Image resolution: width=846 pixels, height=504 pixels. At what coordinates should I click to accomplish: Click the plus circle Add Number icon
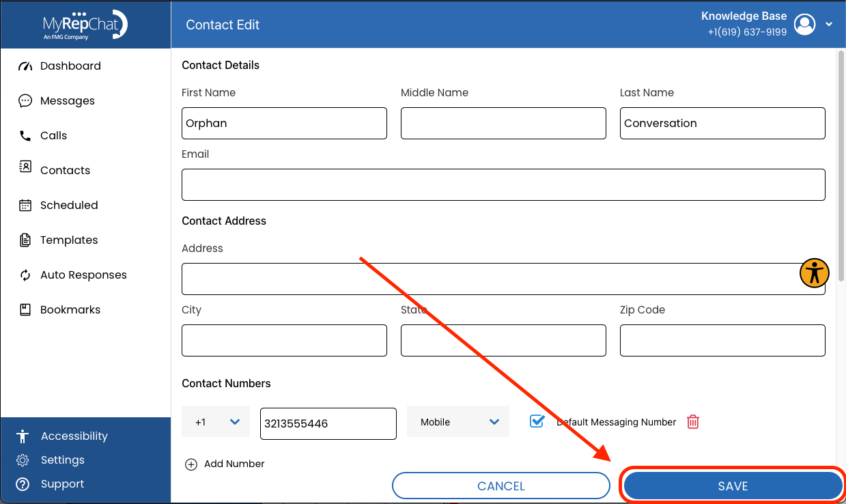191,464
